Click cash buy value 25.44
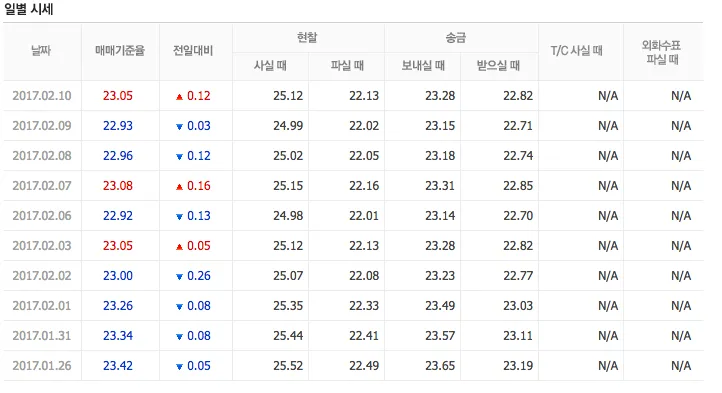Image resolution: width=722 pixels, height=393 pixels. pos(288,335)
